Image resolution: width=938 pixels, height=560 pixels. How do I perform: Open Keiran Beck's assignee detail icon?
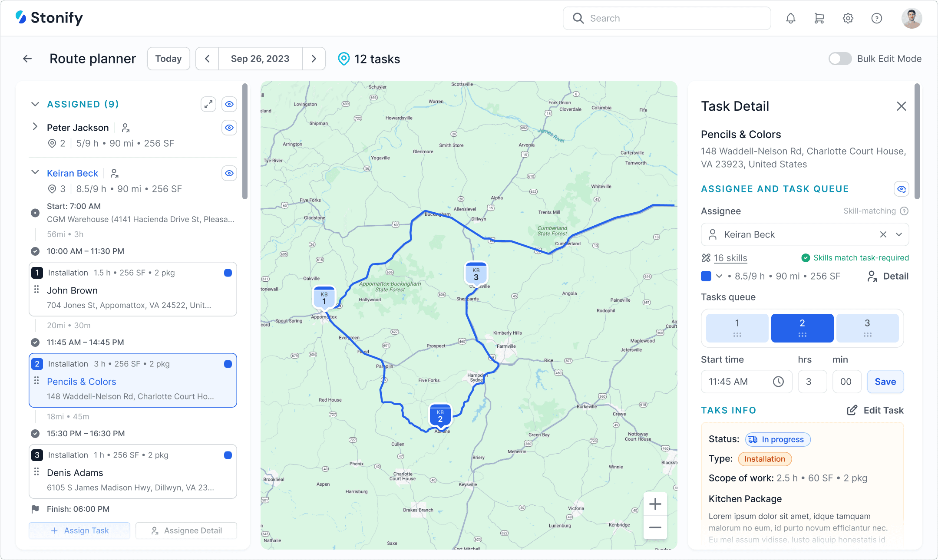[x=114, y=173]
